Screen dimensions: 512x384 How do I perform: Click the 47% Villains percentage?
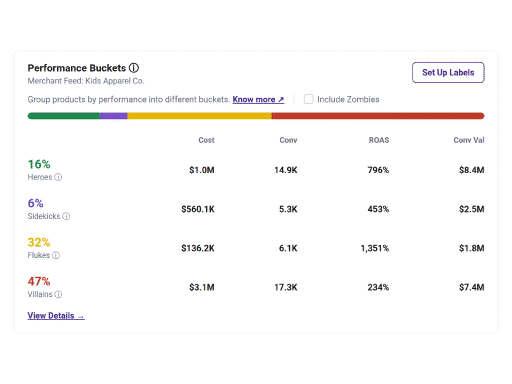coord(39,281)
